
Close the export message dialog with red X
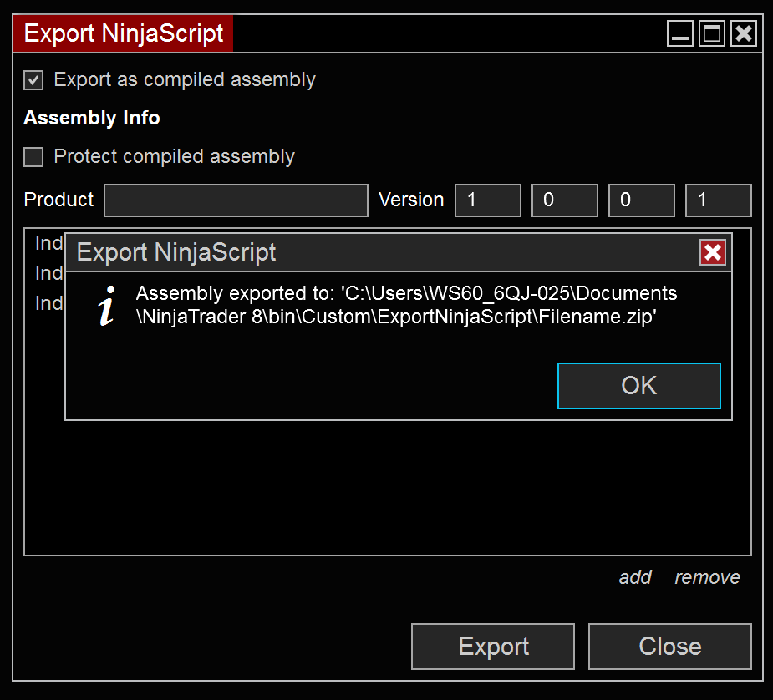[x=713, y=252]
